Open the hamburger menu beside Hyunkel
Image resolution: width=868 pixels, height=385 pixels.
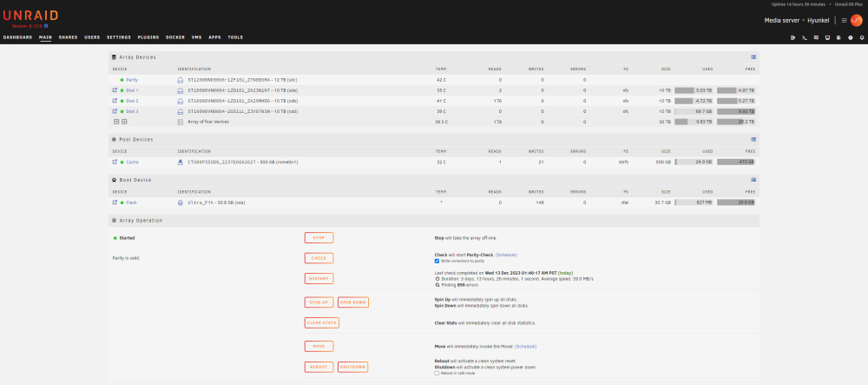click(x=845, y=21)
